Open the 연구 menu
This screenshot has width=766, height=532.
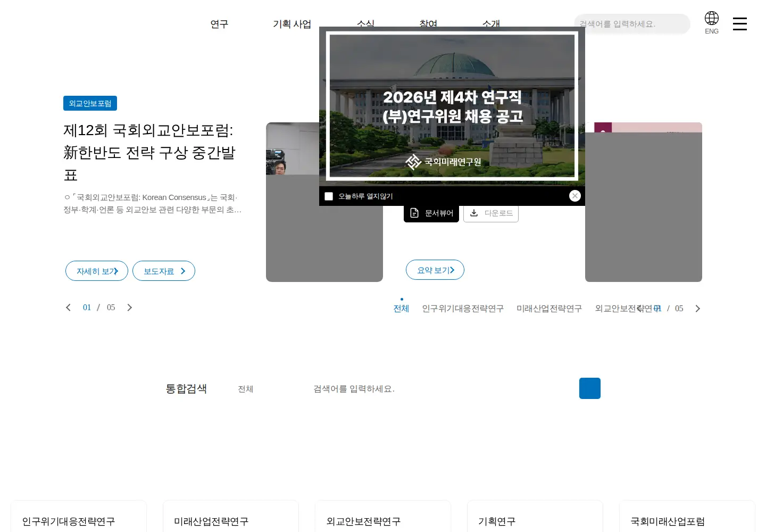click(219, 24)
